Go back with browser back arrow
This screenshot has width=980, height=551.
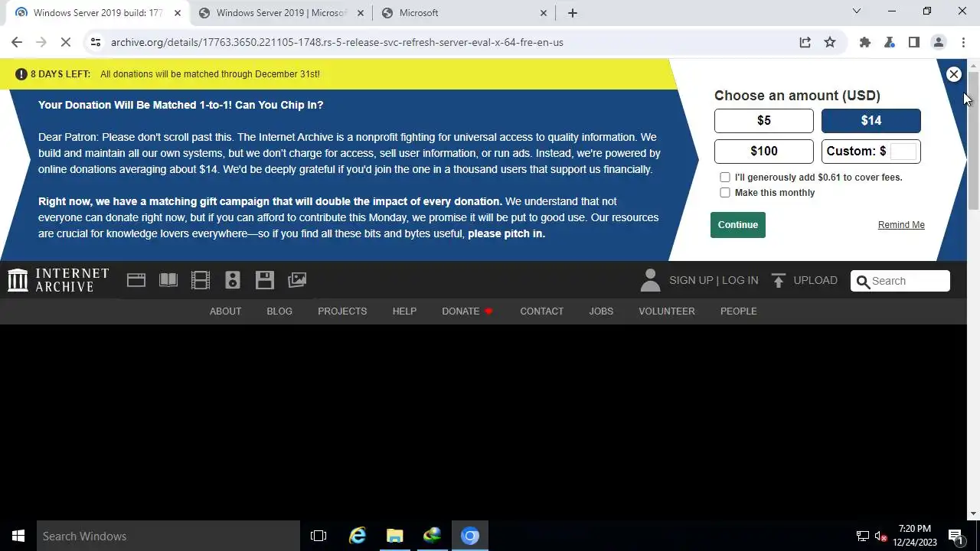[17, 42]
